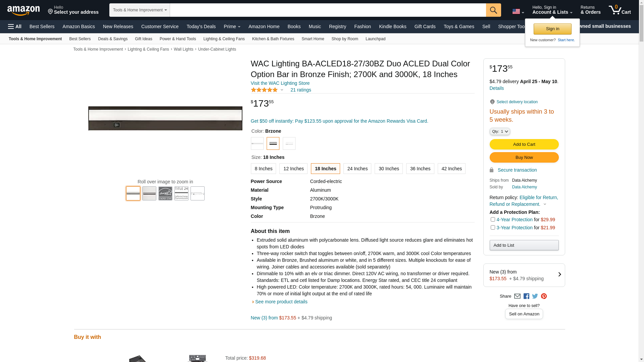Share product by email icon
Viewport: 644px width, 362px height.
[x=517, y=296]
